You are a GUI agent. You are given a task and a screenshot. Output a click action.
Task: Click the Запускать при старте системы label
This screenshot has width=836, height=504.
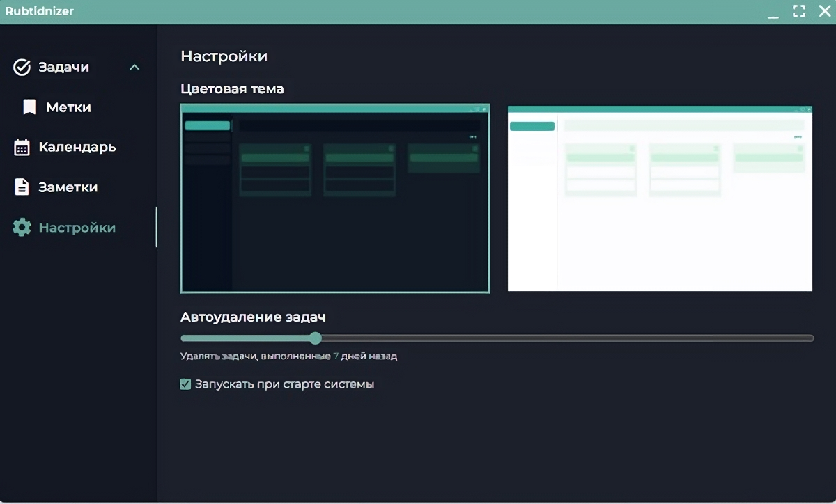tap(284, 384)
